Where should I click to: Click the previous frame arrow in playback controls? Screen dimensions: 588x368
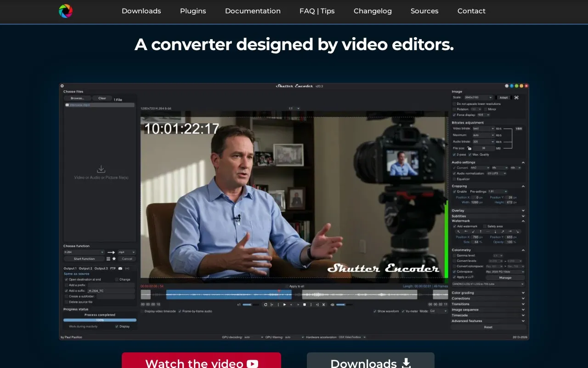click(291, 305)
